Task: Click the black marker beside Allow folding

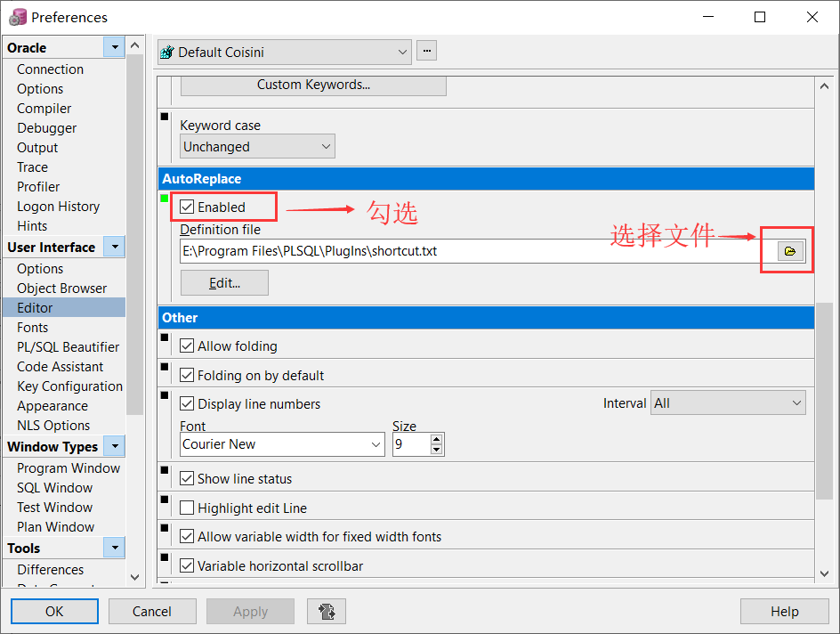Action: (165, 337)
